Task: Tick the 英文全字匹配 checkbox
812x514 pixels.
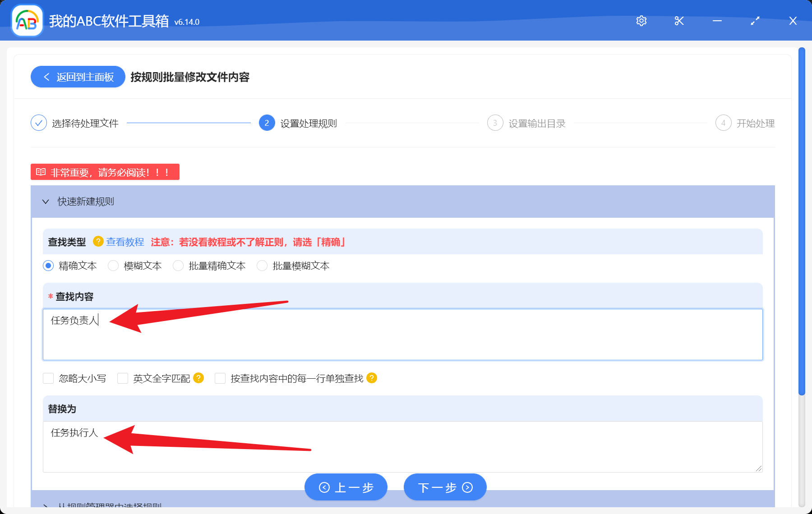Action: pyautogui.click(x=123, y=378)
